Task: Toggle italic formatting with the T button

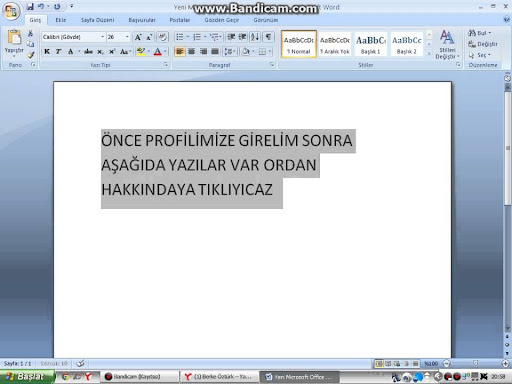Action: [x=58, y=51]
